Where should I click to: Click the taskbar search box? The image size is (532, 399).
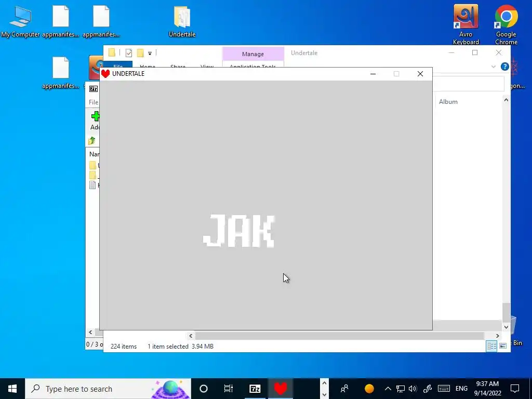pyautogui.click(x=108, y=389)
